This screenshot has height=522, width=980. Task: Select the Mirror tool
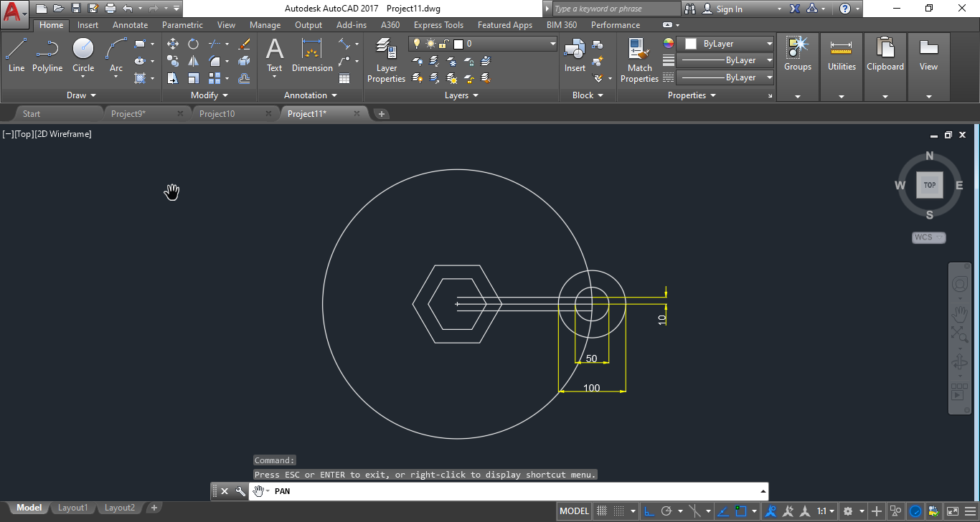193,60
